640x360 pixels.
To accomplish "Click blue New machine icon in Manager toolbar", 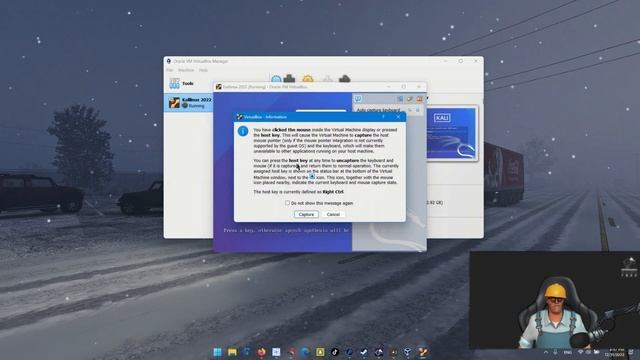I will pos(276,79).
